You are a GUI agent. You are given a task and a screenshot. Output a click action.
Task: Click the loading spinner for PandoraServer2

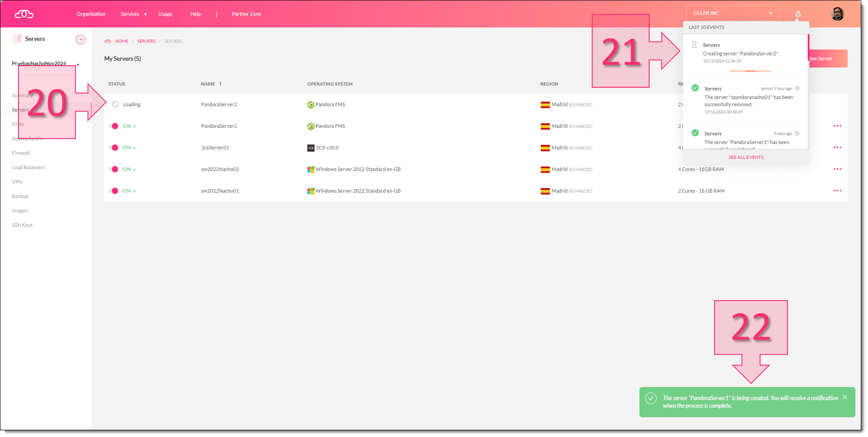(115, 104)
